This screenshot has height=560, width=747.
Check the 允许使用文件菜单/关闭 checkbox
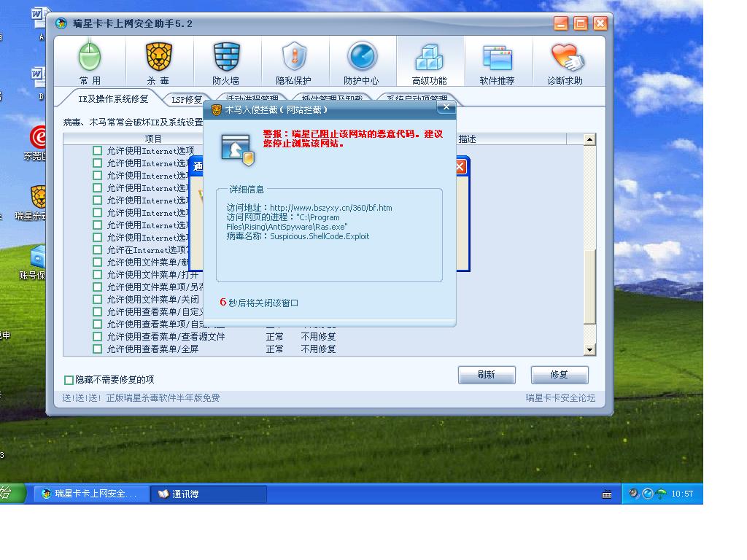click(97, 299)
